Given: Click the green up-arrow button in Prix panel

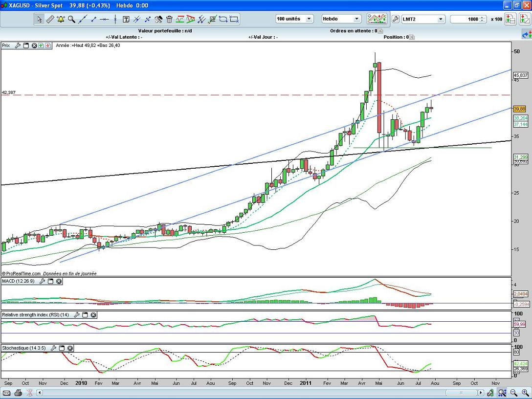Looking at the screenshot, I should click(41, 45).
